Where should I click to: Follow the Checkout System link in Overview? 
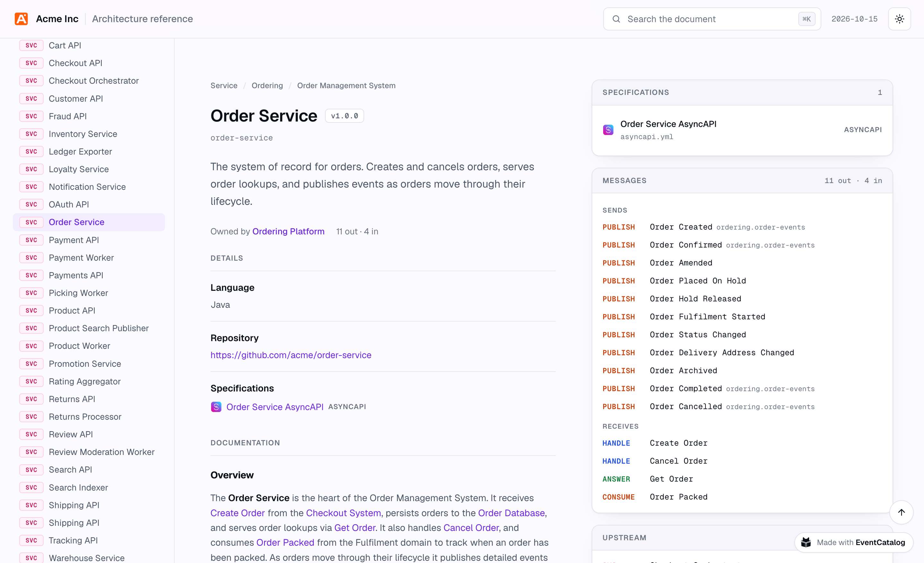343,513
